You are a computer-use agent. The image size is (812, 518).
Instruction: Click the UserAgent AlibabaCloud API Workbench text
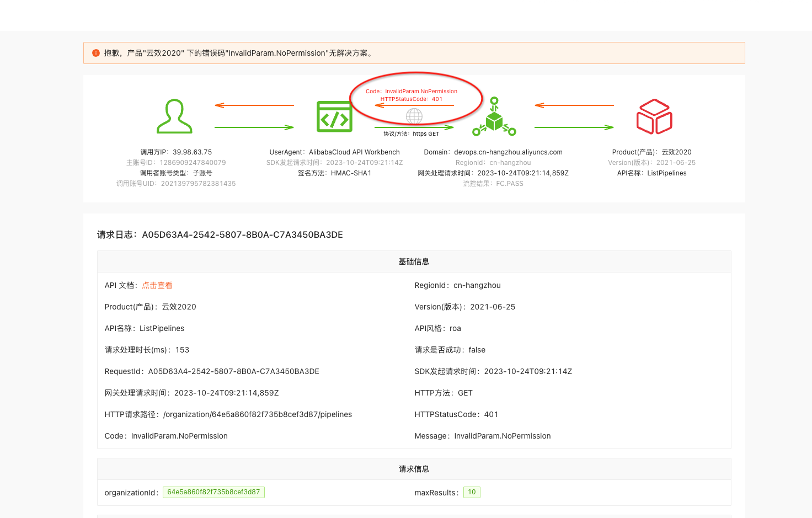click(x=335, y=152)
